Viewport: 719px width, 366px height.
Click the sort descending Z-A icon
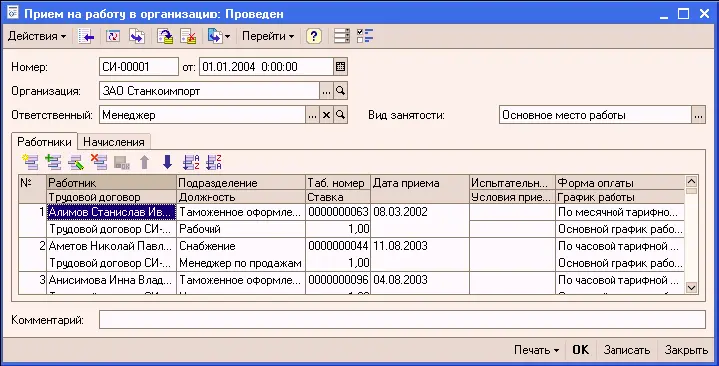214,162
